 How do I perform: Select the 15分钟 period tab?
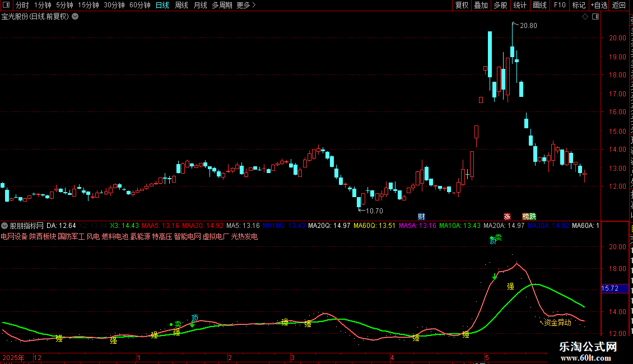(x=89, y=5)
